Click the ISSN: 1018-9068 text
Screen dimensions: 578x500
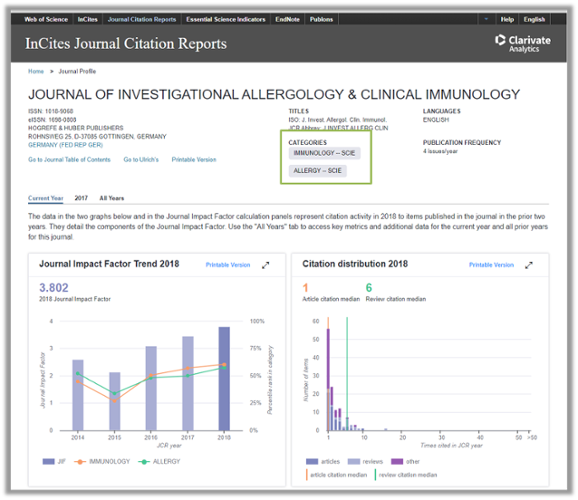click(51, 111)
